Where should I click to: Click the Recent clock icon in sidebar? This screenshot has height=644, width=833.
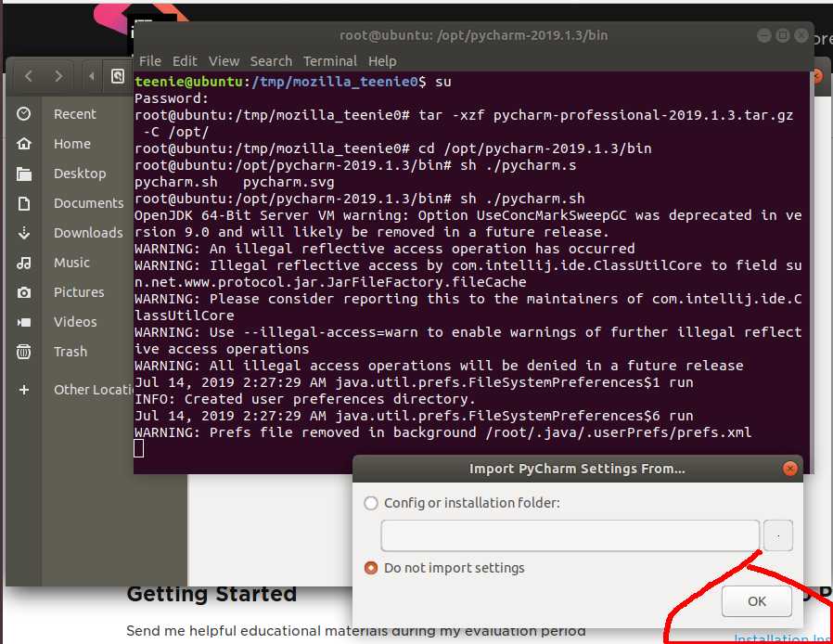(x=24, y=114)
